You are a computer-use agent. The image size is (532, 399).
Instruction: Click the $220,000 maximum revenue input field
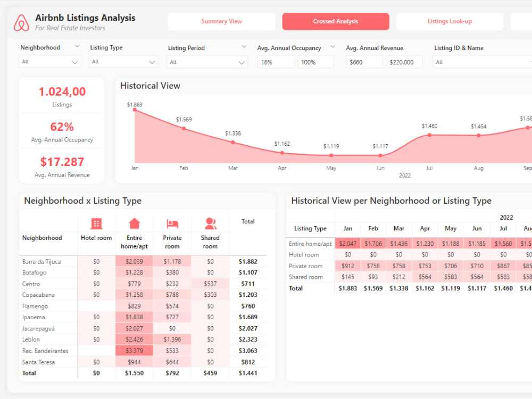(403, 62)
